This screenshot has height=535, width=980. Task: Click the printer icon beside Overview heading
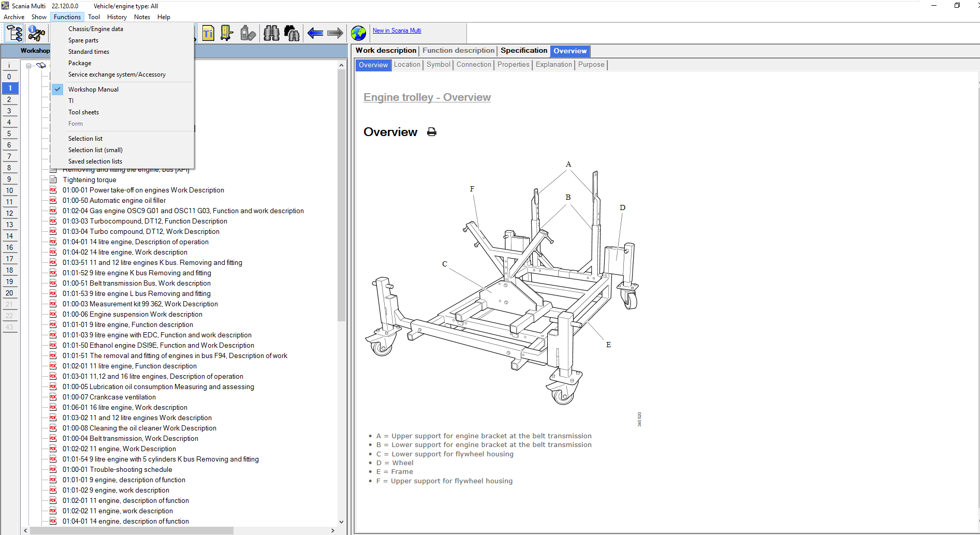tap(432, 132)
